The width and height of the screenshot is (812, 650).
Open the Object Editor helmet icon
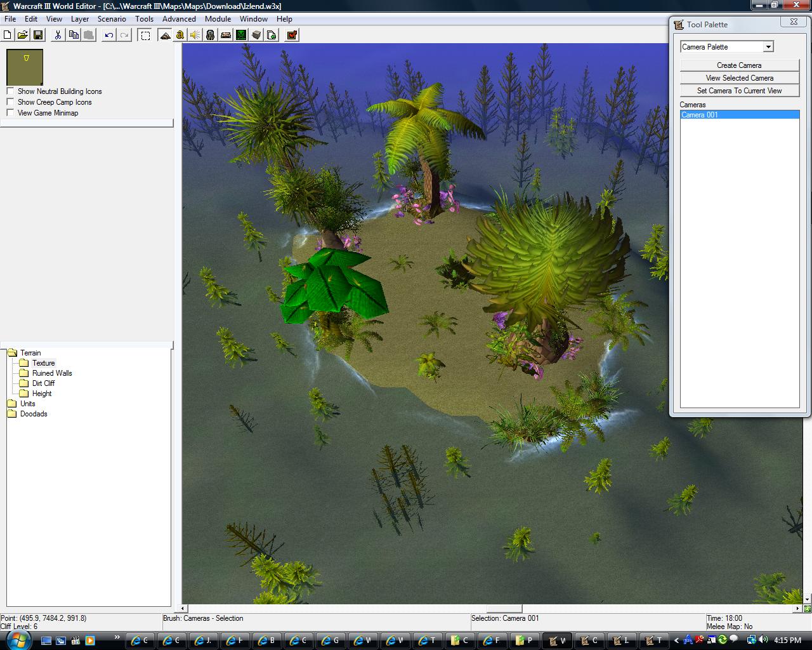211,35
